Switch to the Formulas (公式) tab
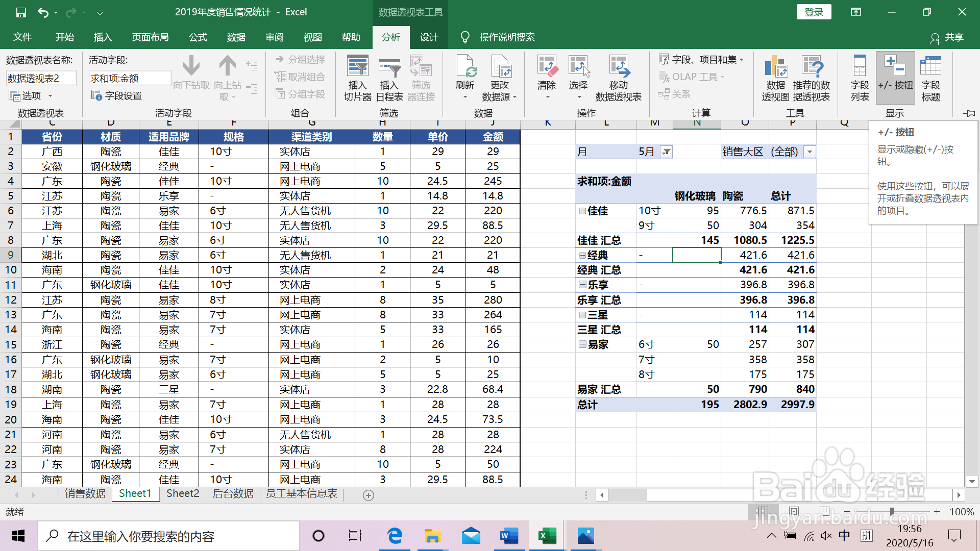980x551 pixels. (198, 37)
